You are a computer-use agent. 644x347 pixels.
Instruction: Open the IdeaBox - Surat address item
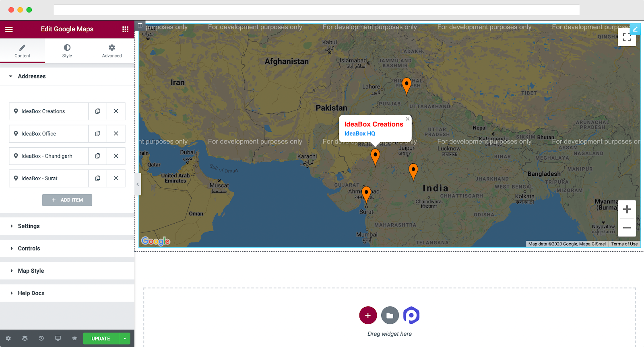tap(49, 179)
